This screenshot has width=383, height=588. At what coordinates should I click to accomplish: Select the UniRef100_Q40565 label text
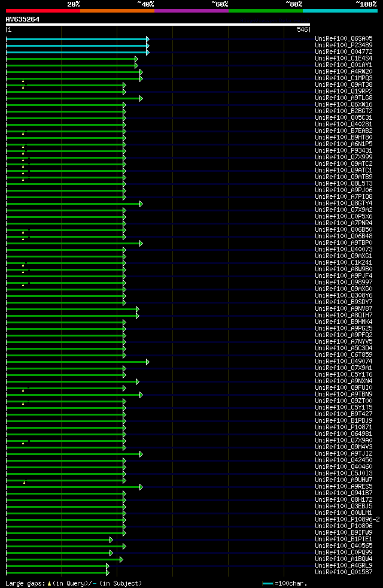pyautogui.click(x=344, y=545)
